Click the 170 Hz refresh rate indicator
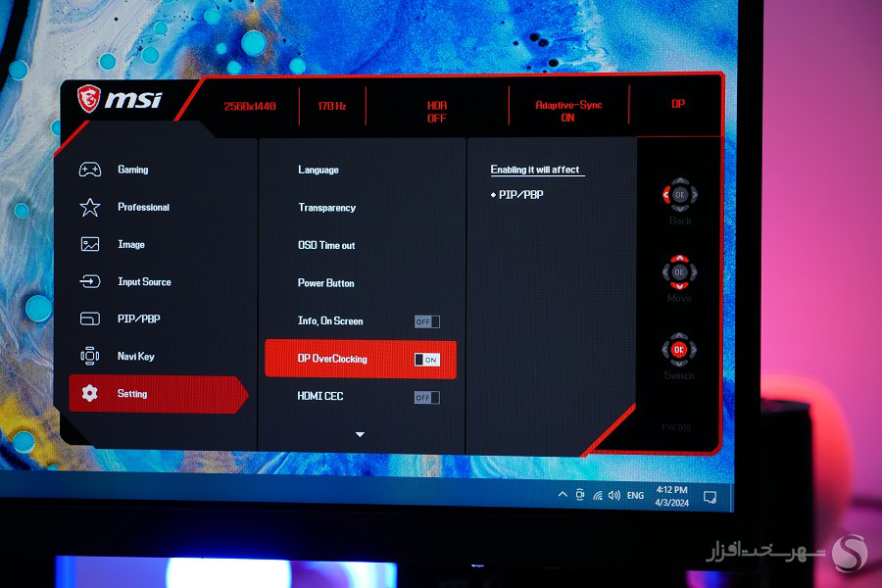Image resolution: width=882 pixels, height=588 pixels. point(331,106)
